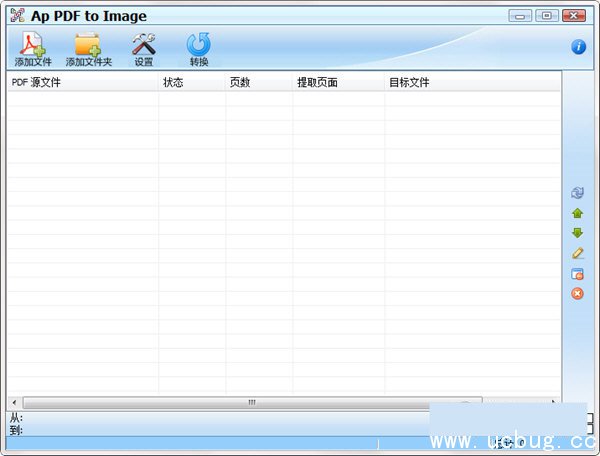
Task: Click the 提取页面 column header
Action: [338, 82]
